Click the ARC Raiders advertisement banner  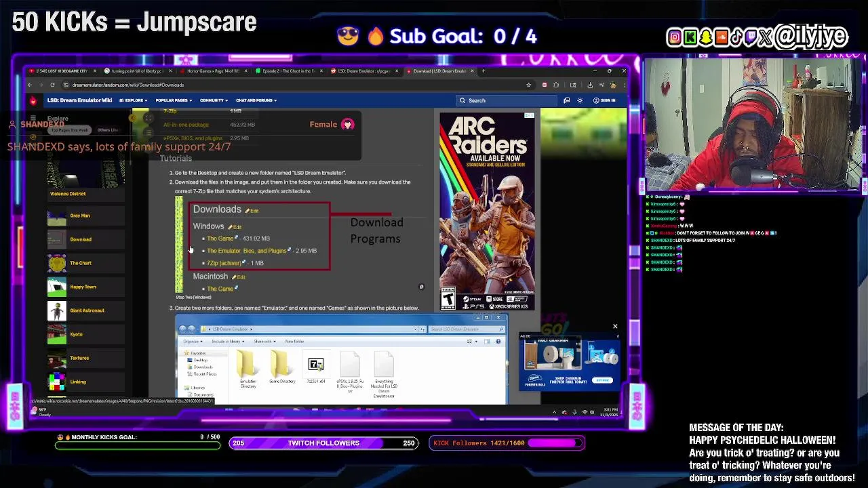click(488, 211)
